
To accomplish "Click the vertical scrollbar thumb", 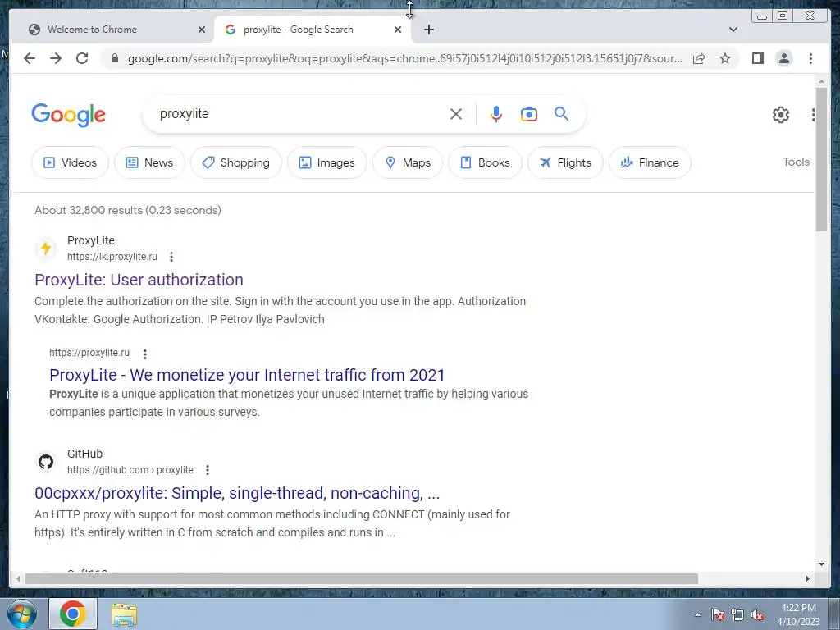I will 822,160.
